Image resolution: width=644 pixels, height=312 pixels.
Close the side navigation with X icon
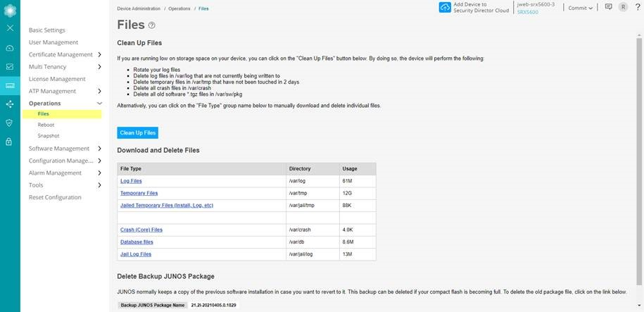click(x=10, y=28)
